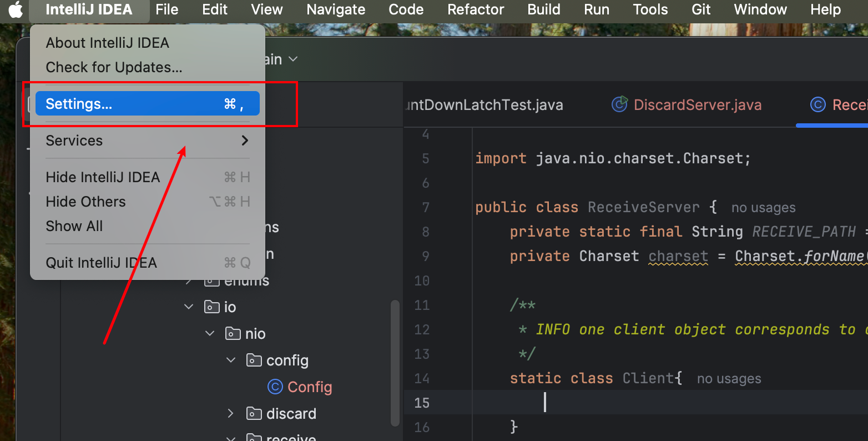Viewport: 868px width, 441px height.
Task: Collapse the config folder chevron
Action: tap(231, 360)
